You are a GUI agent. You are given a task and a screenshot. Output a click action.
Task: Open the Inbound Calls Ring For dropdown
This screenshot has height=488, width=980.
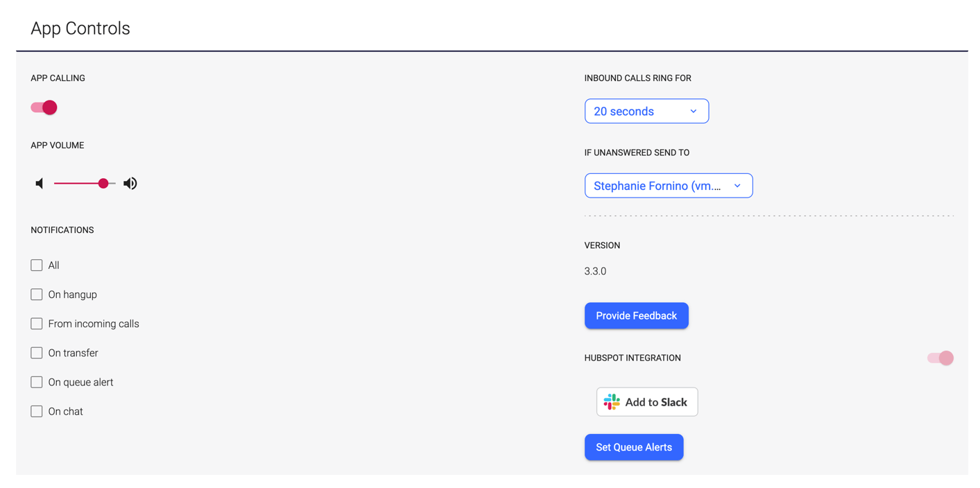(x=646, y=111)
